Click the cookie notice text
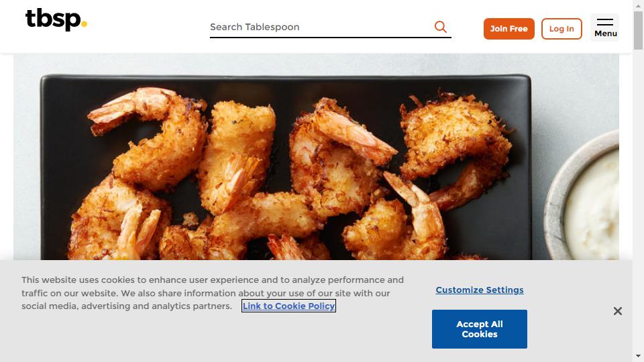This screenshot has width=644, height=362. [x=213, y=293]
